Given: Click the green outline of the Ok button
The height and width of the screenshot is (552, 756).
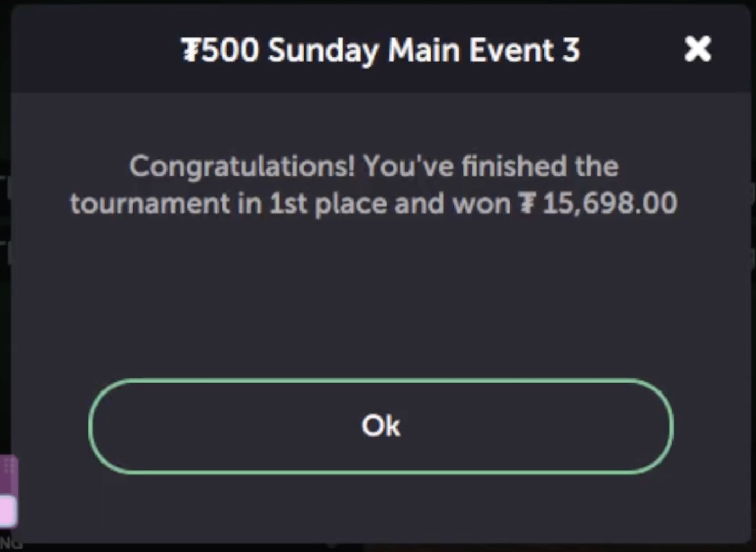Looking at the screenshot, I should coord(381,381).
